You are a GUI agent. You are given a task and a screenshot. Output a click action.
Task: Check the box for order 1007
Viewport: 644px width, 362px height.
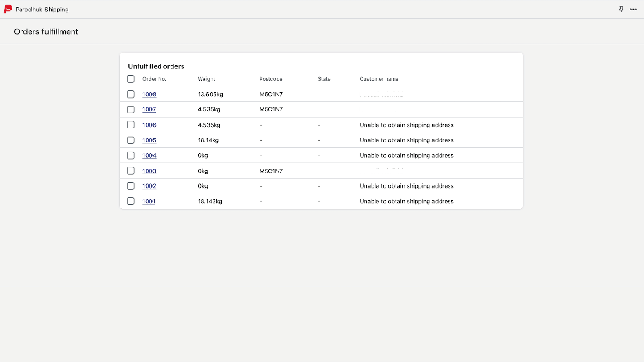pyautogui.click(x=131, y=109)
